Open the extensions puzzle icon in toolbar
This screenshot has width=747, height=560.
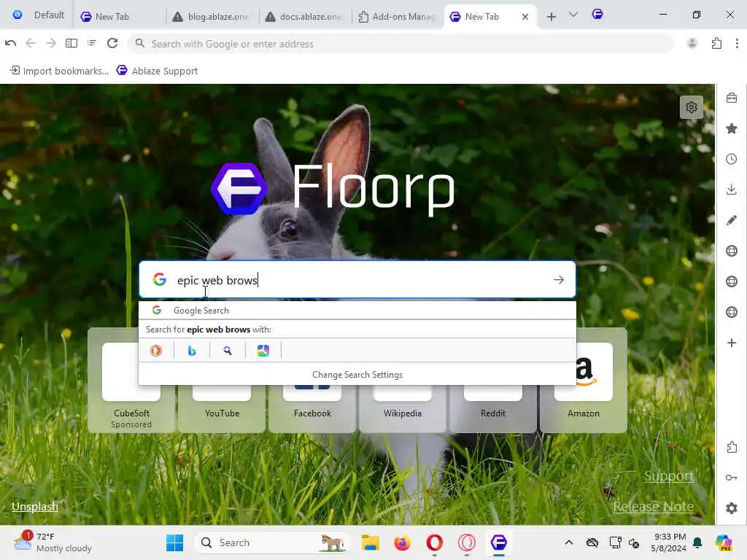pyautogui.click(x=716, y=43)
